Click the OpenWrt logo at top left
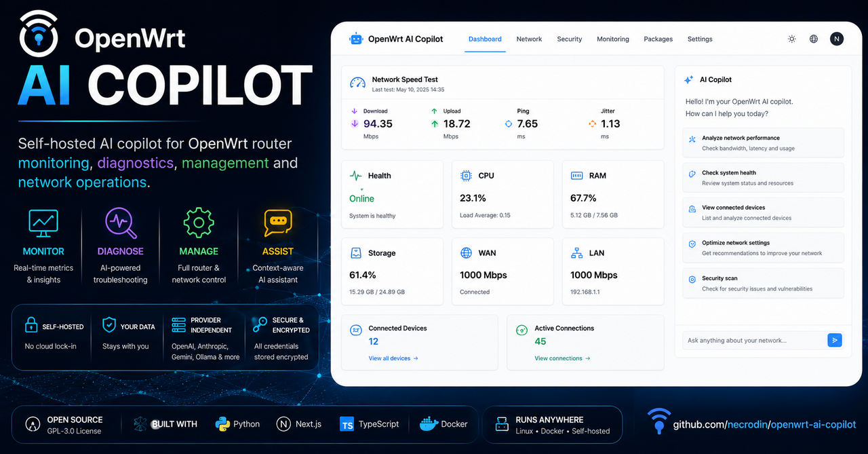Screen dimensions: 868x454 tap(38, 33)
